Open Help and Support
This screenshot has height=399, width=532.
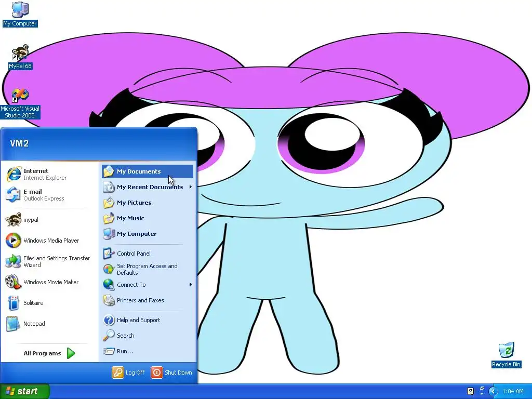point(147,320)
